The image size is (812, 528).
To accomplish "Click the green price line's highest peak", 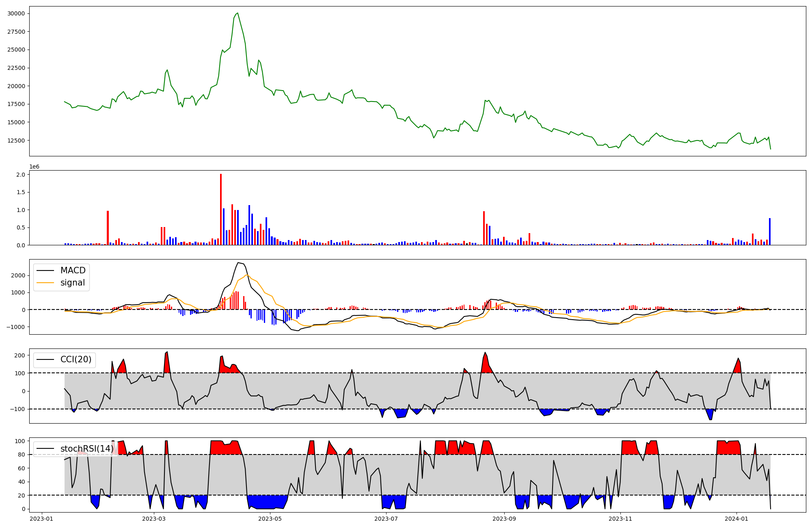I will (x=238, y=13).
